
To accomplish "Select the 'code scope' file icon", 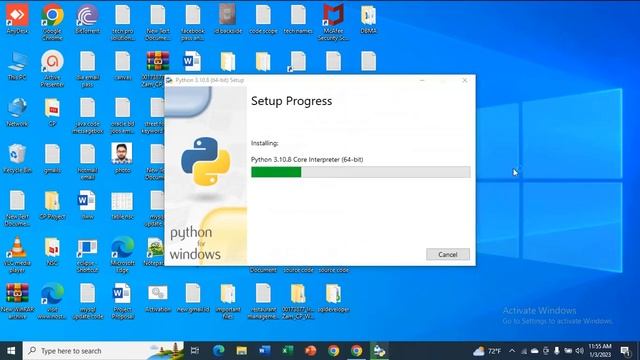I will point(263,19).
